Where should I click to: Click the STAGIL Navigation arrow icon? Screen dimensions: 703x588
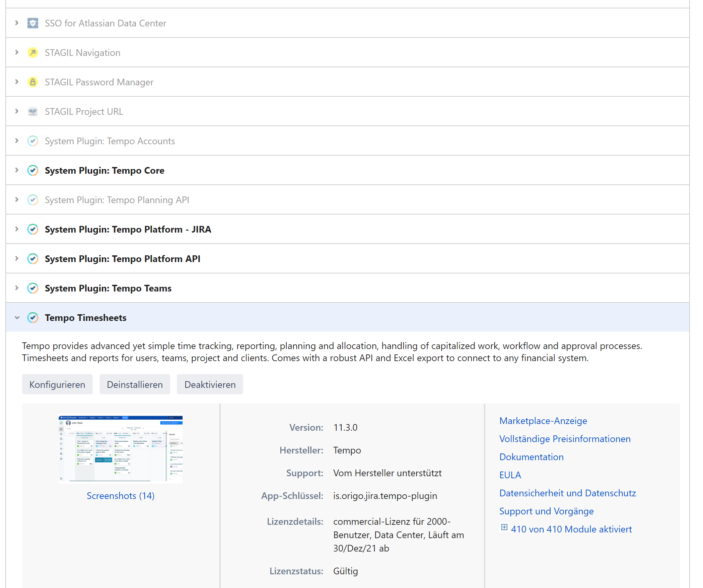click(32, 53)
